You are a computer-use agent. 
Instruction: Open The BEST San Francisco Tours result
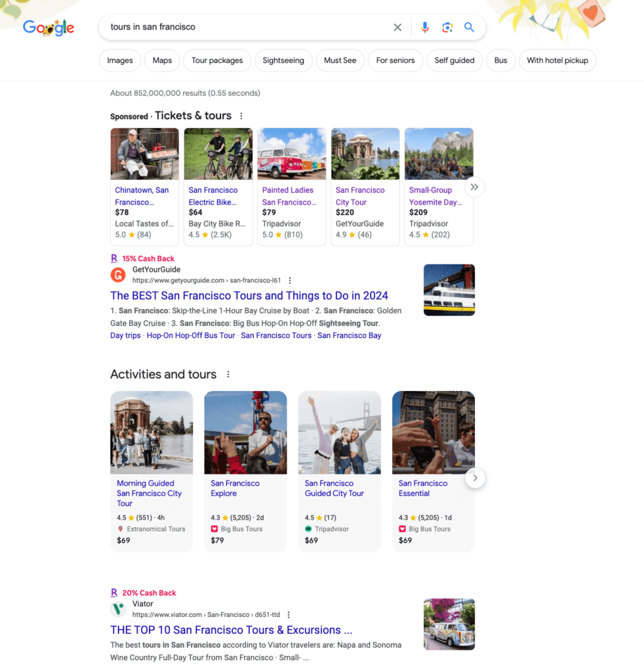[249, 296]
